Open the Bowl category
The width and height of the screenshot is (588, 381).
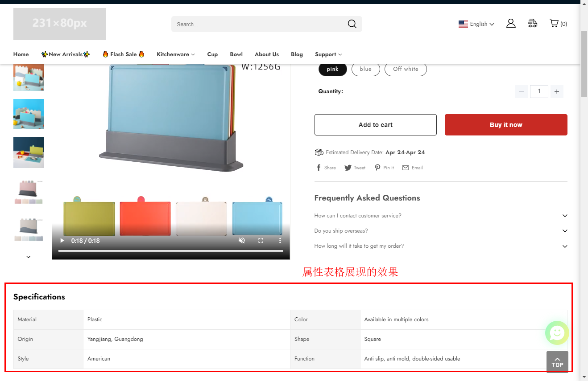point(236,54)
